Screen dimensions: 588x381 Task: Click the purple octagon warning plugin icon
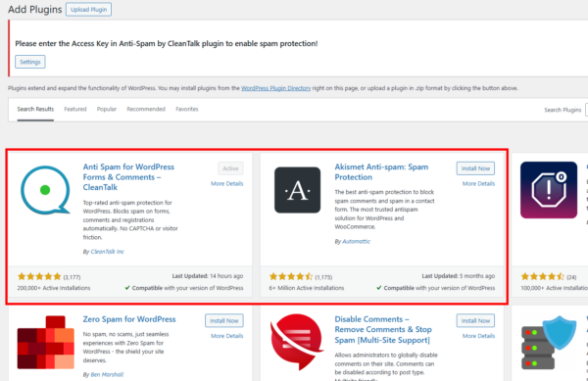pyautogui.click(x=549, y=190)
